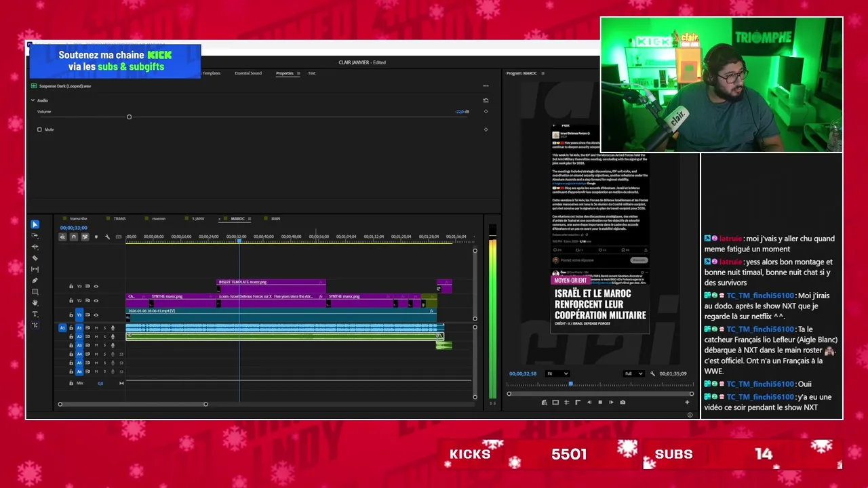This screenshot has width=868, height=488.
Task: Toggle V3 track output eye
Action: tap(96, 286)
